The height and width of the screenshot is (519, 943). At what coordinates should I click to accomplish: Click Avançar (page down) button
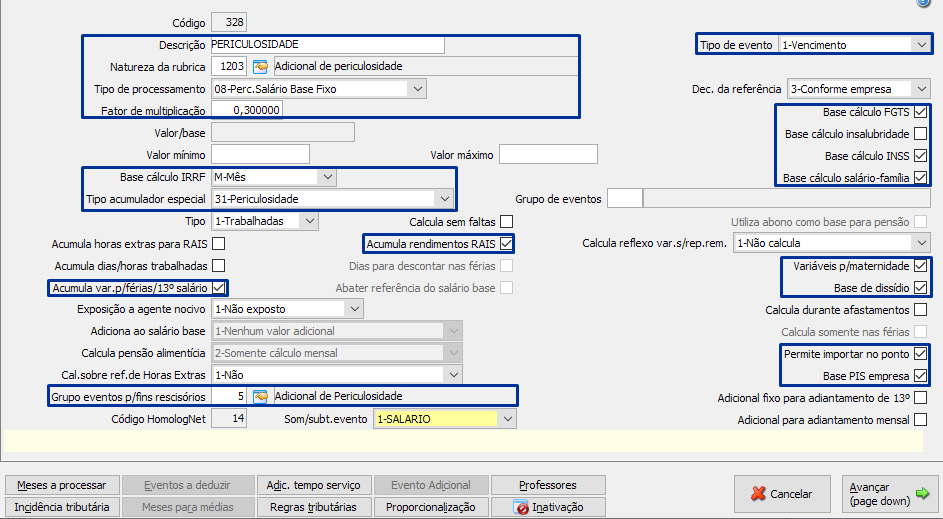[x=889, y=494]
